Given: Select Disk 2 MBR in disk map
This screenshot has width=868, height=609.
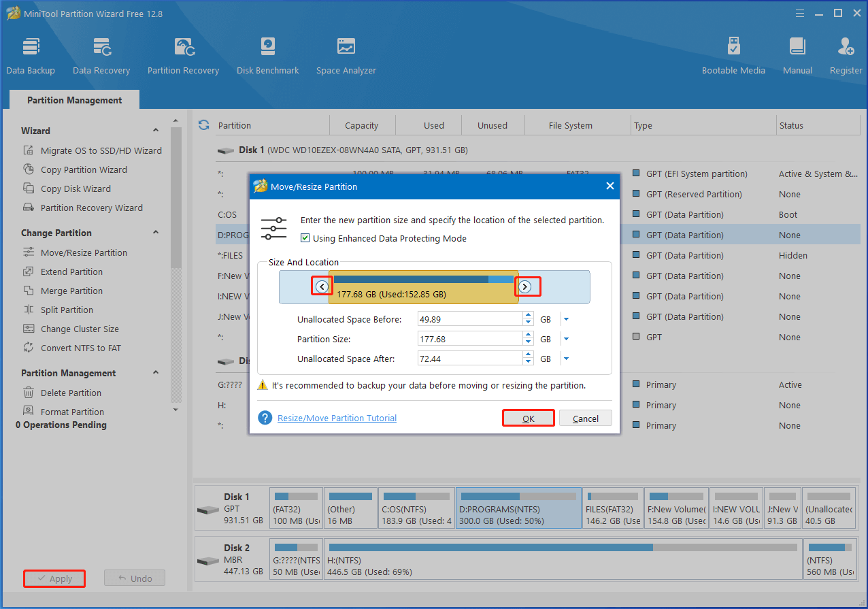Looking at the screenshot, I should pyautogui.click(x=231, y=559).
